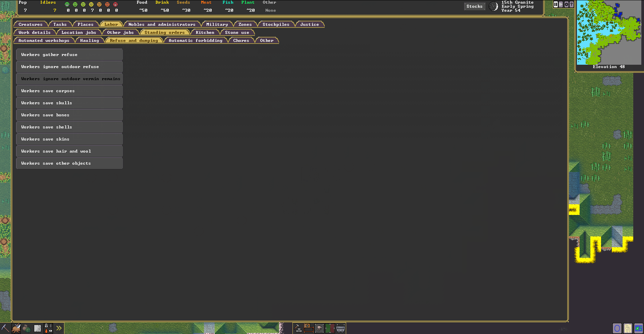The height and width of the screenshot is (334, 644).
Task: Toggle Workers gather refuse order
Action: click(x=69, y=55)
